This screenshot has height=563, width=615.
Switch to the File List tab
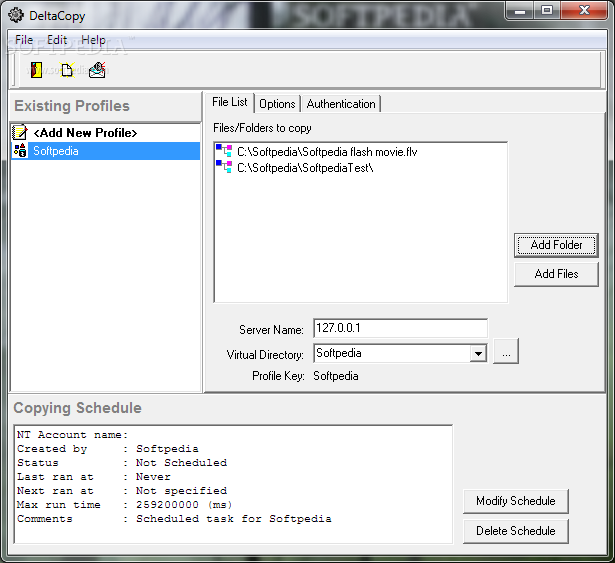pyautogui.click(x=230, y=102)
